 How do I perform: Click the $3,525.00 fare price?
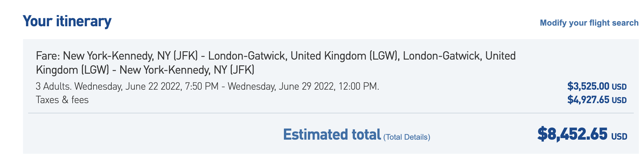click(588, 86)
